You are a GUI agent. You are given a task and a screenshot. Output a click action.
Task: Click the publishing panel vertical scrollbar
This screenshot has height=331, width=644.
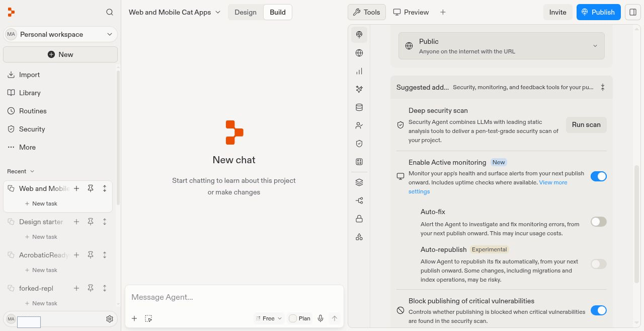pos(637,224)
